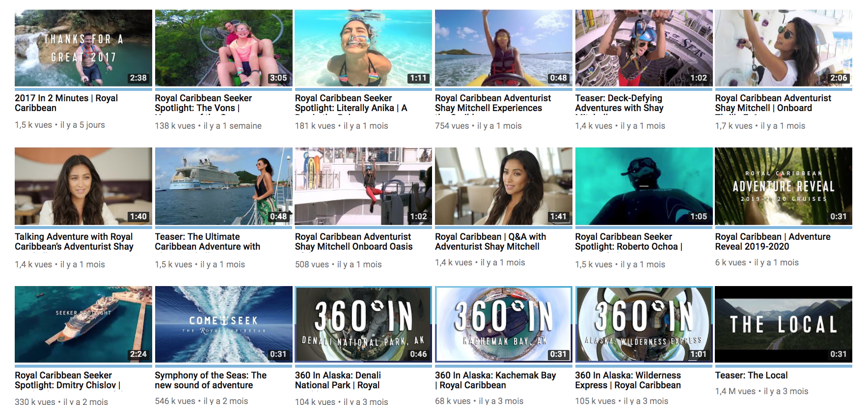Click '181 k vues • il y a 1 mois' text

pyautogui.click(x=342, y=126)
